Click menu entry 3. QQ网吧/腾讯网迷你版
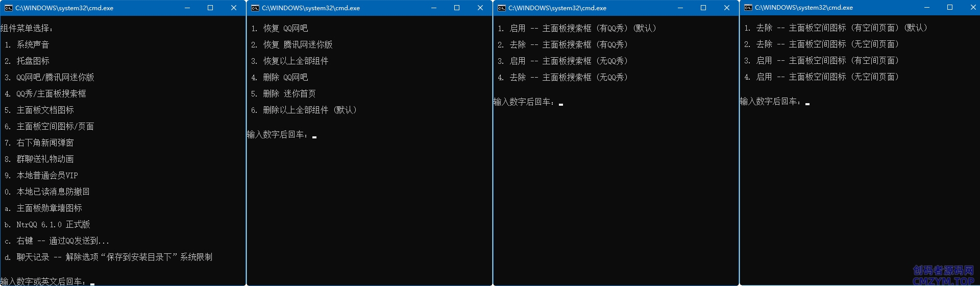This screenshot has height=286, width=980. [x=55, y=78]
